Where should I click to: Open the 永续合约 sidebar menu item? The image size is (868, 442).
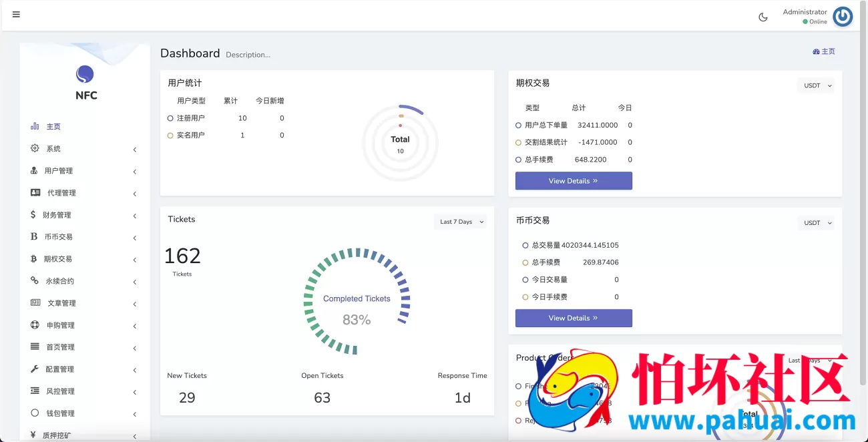[x=85, y=281]
